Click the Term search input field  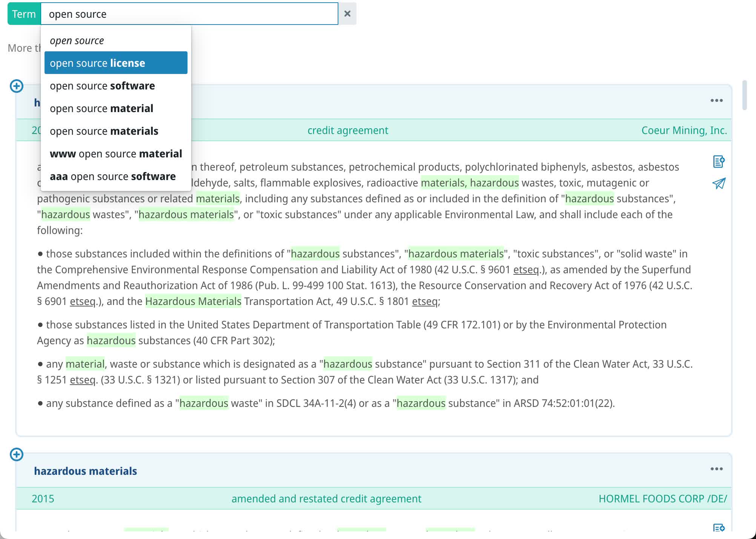(189, 14)
